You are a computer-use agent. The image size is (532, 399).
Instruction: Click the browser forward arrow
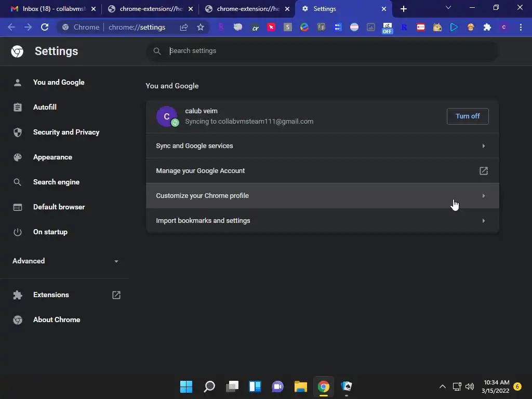28,27
